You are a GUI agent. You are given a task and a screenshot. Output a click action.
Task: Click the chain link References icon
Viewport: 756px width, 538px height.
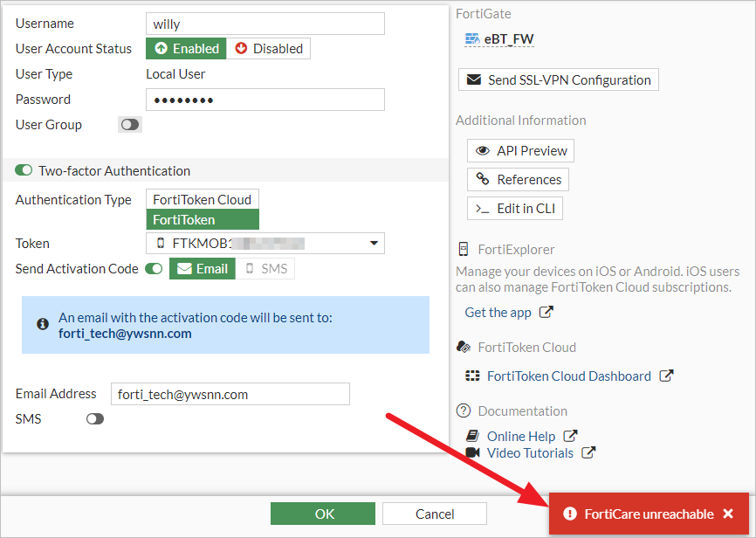coord(483,179)
